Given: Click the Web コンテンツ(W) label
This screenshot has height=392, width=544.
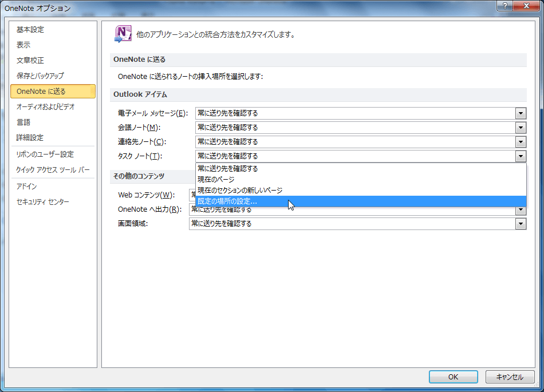Looking at the screenshot, I should (147, 195).
